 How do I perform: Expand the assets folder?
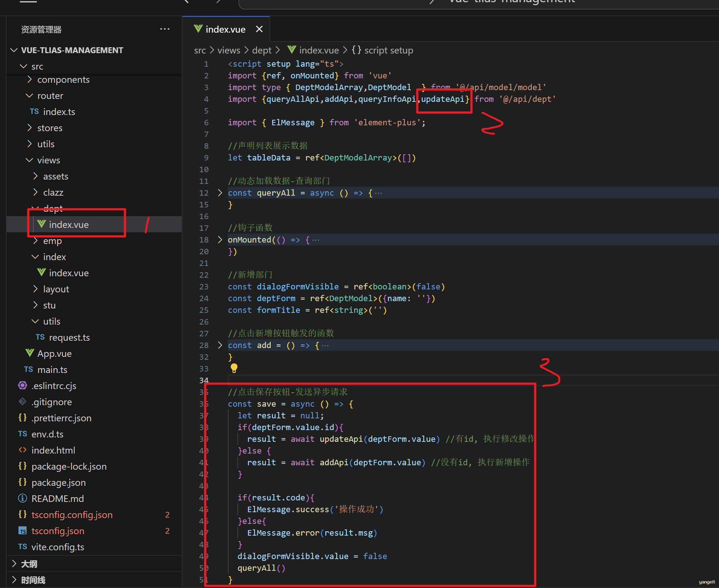point(36,176)
